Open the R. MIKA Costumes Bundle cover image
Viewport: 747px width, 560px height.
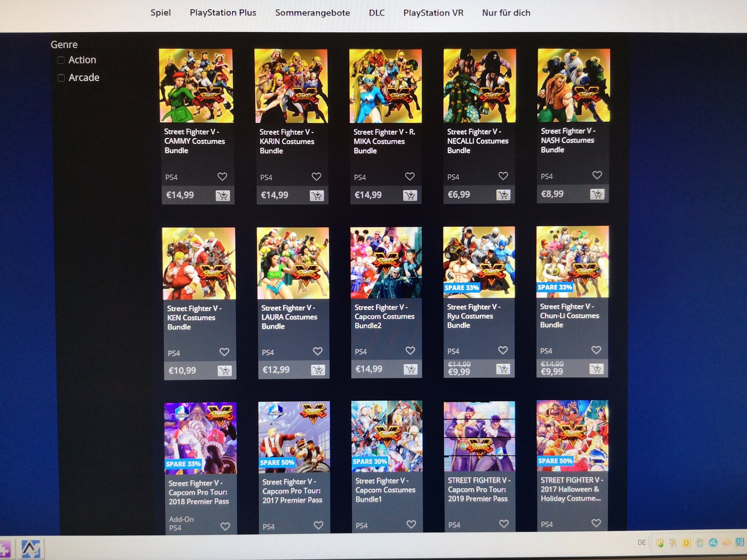386,86
